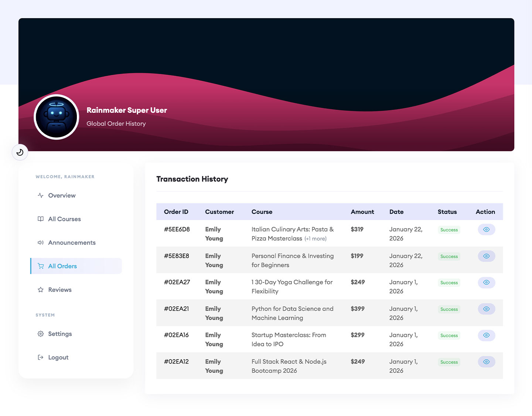Click the Announcements megaphone icon
Image resolution: width=532 pixels, height=416 pixels.
point(41,243)
